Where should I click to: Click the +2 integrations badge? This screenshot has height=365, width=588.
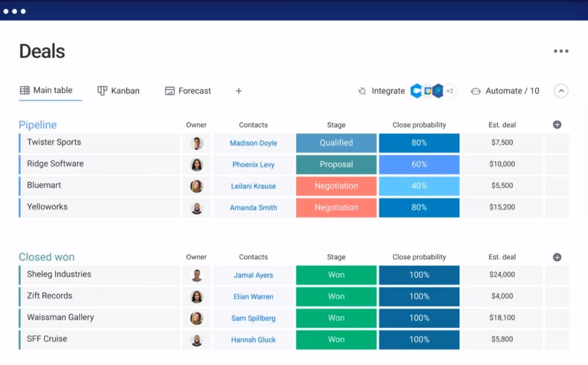click(x=450, y=91)
